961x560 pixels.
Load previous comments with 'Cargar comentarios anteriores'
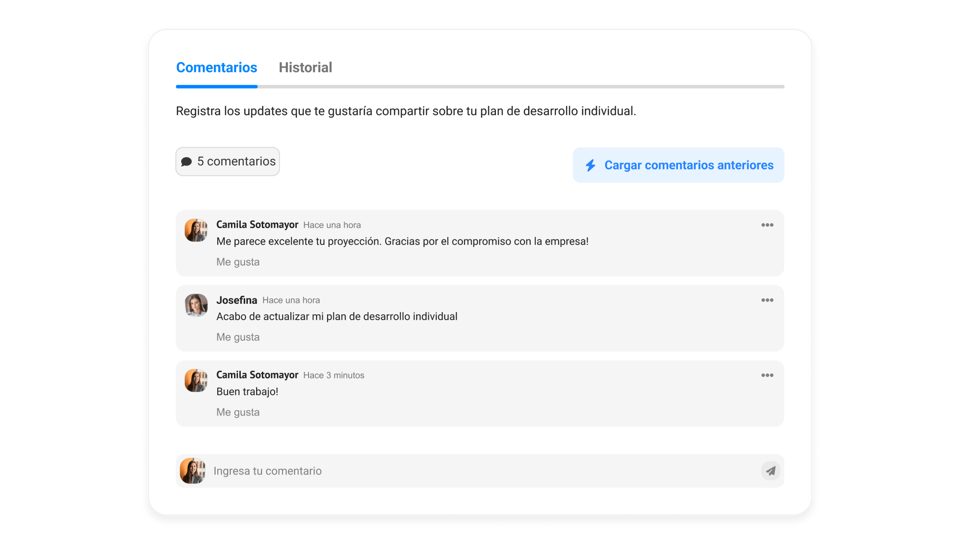678,165
